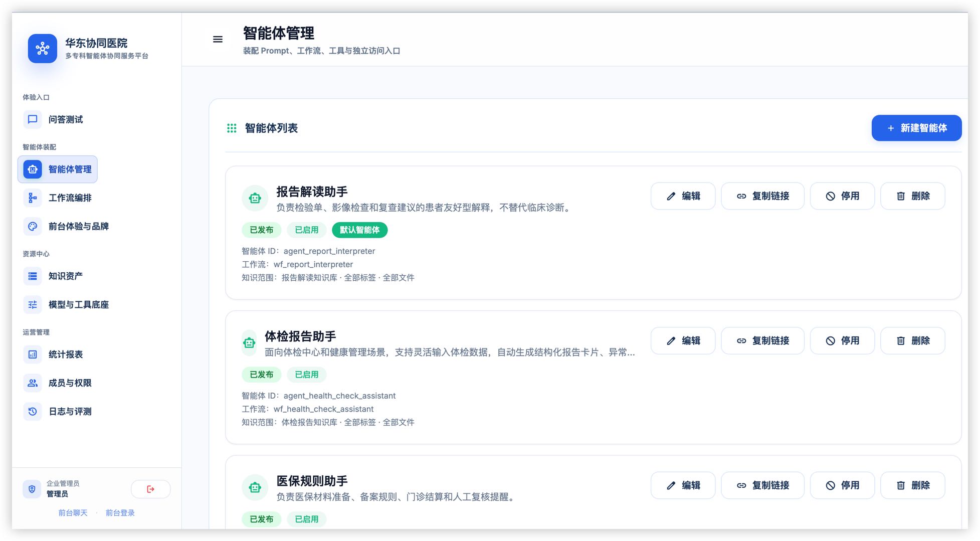
Task: Click the 统计报表 chart icon
Action: (x=33, y=354)
